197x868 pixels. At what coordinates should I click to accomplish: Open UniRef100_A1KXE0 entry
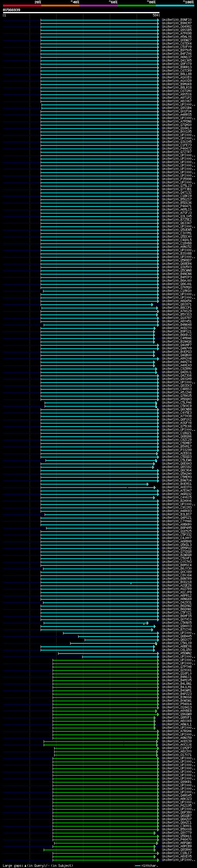[x=176, y=78]
